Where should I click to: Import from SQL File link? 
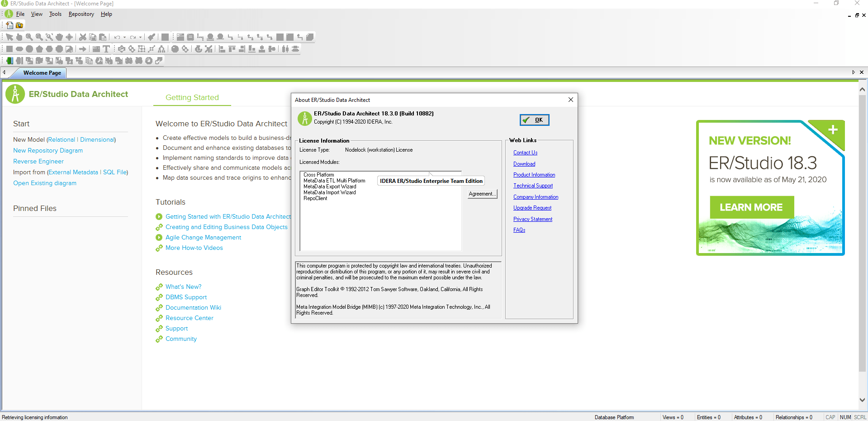(x=115, y=172)
